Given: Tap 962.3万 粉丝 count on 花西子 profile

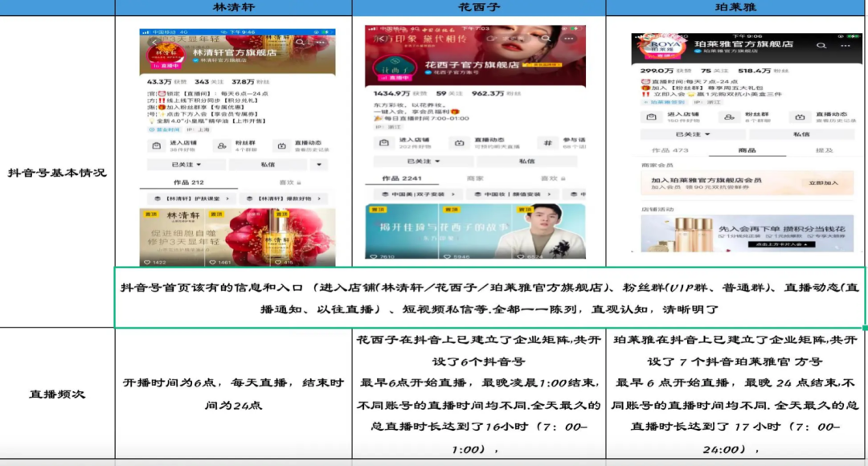Looking at the screenshot, I should (x=496, y=93).
